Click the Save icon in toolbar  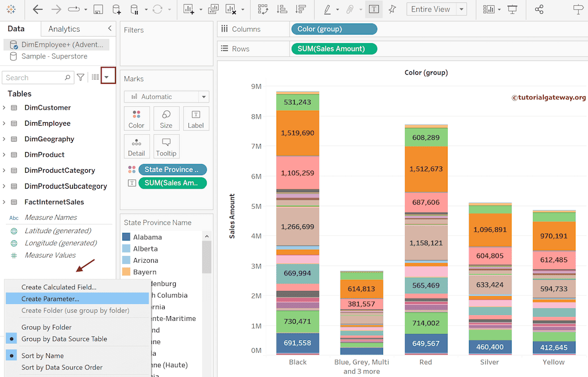coord(98,10)
